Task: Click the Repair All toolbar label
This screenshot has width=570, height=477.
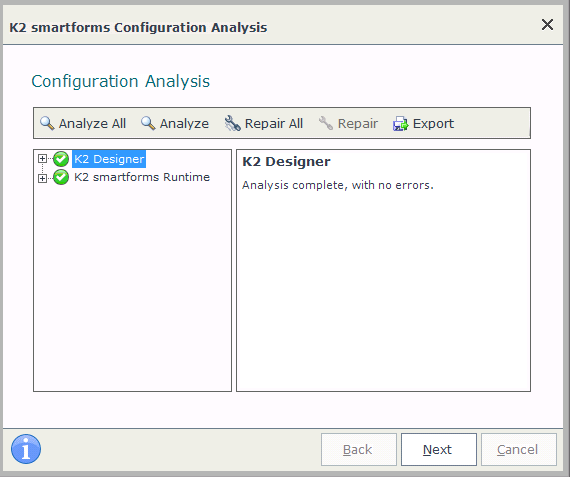Action: click(274, 124)
